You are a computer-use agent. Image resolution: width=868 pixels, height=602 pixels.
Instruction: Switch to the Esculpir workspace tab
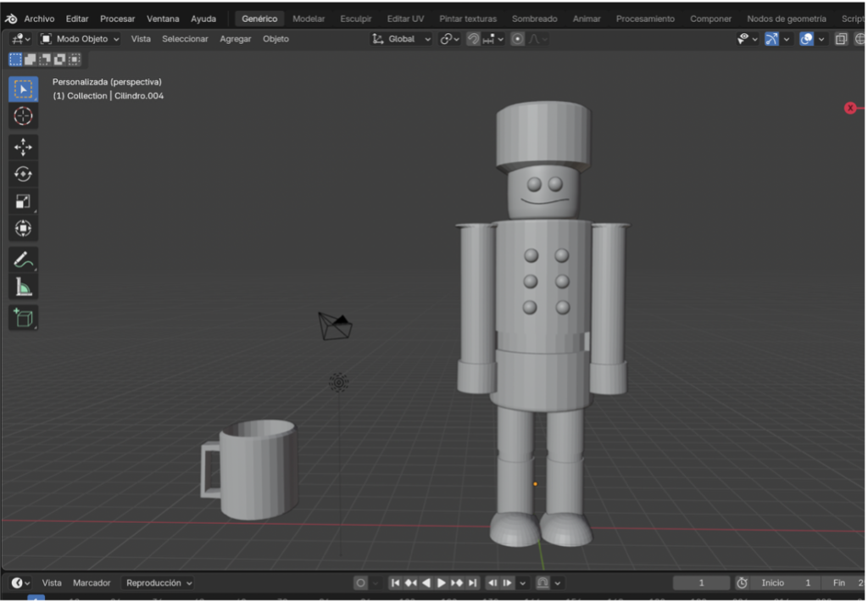click(x=355, y=18)
